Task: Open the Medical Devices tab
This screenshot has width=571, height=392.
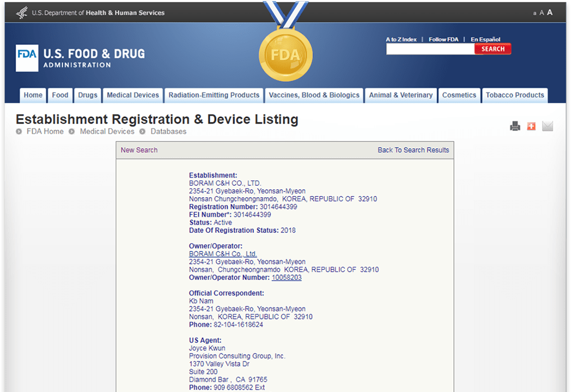Action: click(x=133, y=95)
